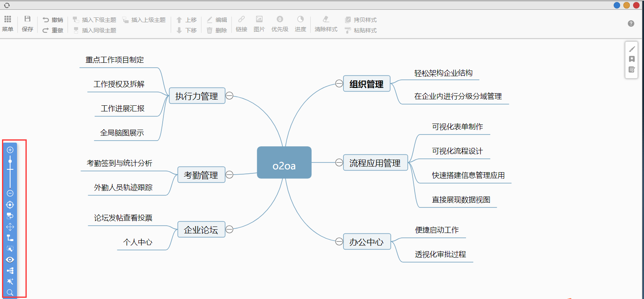Image resolution: width=644 pixels, height=299 pixels.
Task: Open search with magnifier icon
Action: tap(10, 293)
